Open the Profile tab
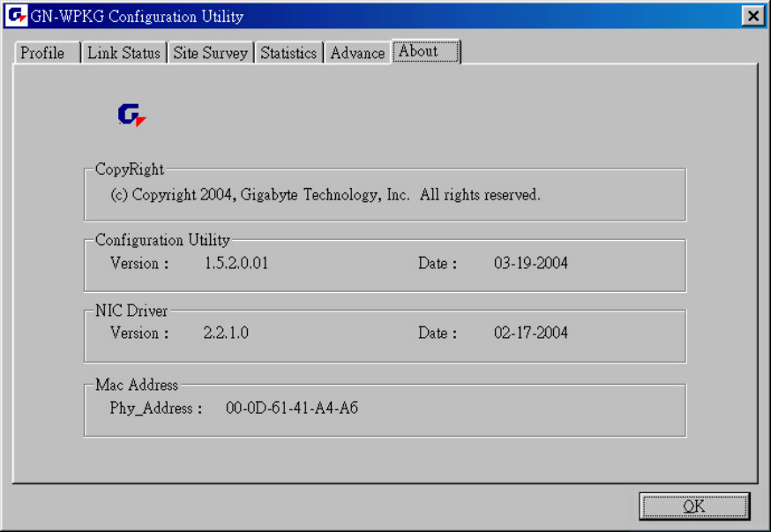The width and height of the screenshot is (771, 532). point(48,53)
